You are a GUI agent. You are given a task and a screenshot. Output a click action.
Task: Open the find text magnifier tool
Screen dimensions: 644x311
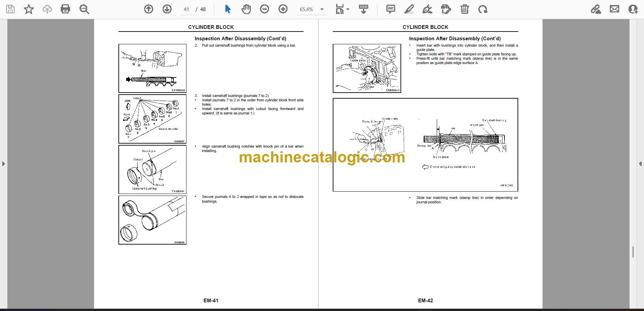click(x=84, y=9)
